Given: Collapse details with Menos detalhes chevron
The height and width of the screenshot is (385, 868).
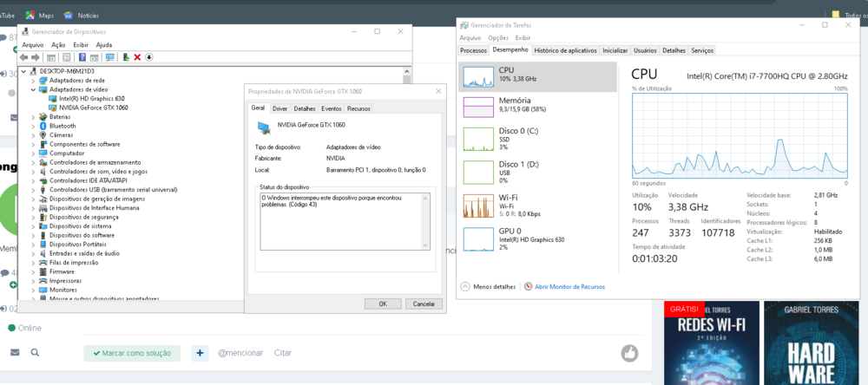Looking at the screenshot, I should pyautogui.click(x=465, y=286).
